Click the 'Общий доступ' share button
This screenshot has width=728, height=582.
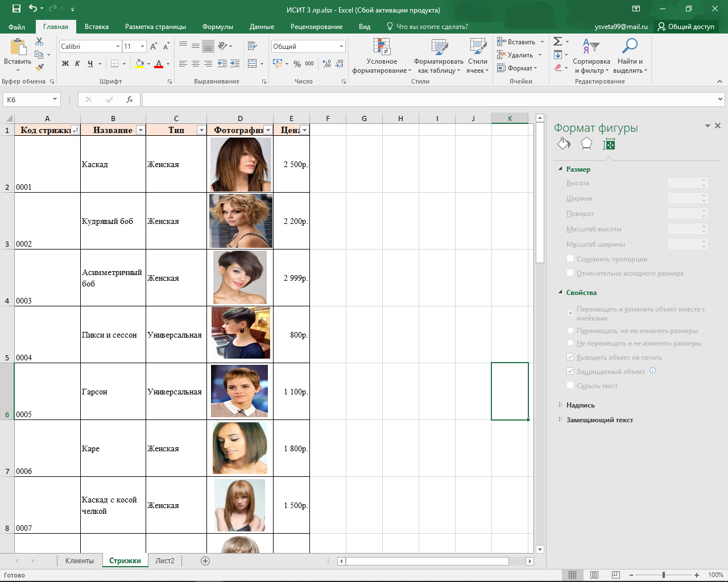point(686,27)
